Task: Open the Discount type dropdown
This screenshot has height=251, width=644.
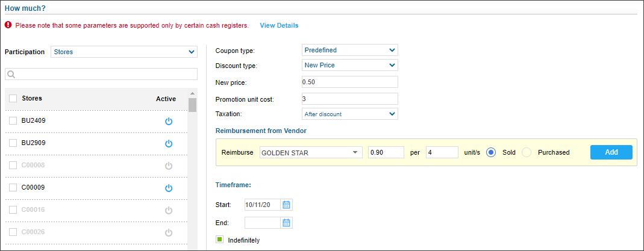Action: (350, 65)
